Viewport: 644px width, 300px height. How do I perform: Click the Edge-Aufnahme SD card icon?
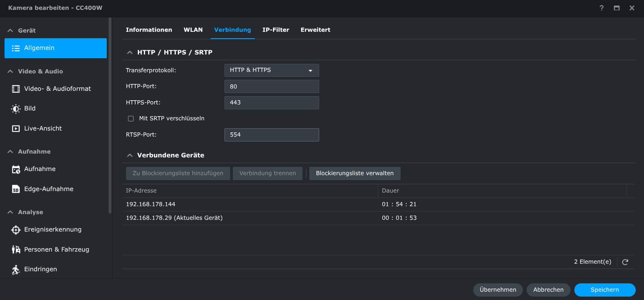[16, 189]
